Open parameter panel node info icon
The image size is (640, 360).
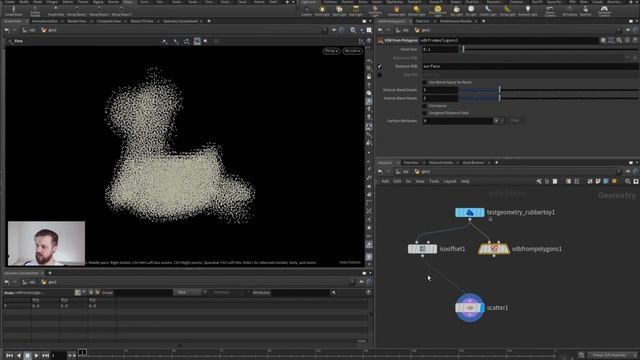(627, 40)
